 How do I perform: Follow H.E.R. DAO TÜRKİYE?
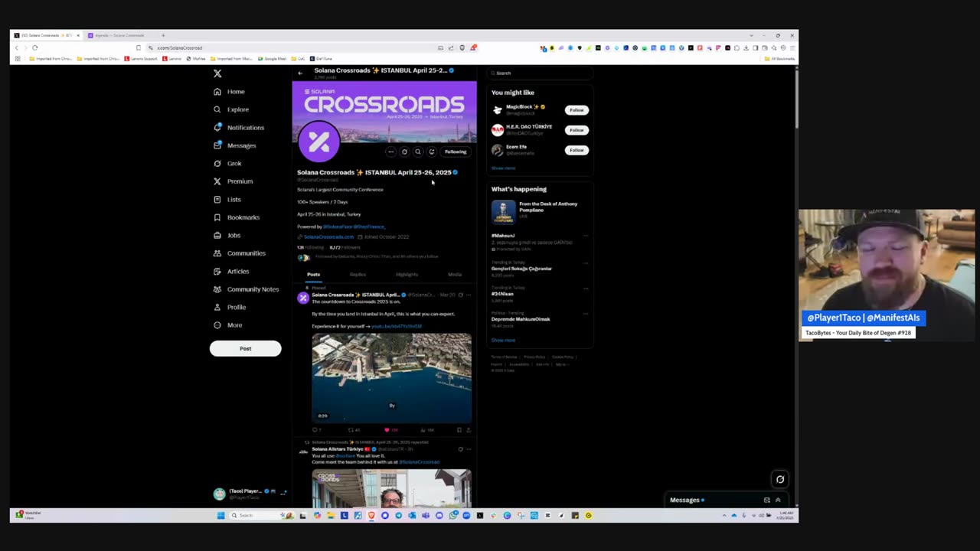[x=577, y=130]
